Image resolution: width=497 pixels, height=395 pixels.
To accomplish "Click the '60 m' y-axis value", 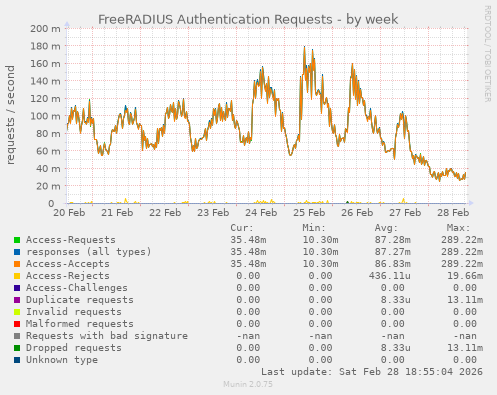I will [48, 151].
